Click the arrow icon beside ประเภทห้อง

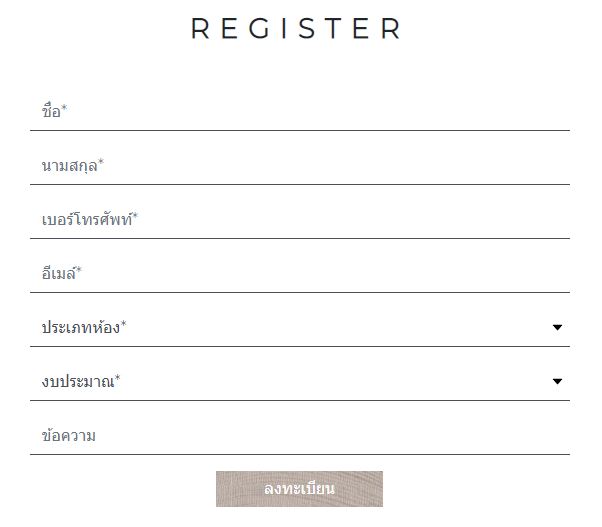click(x=557, y=328)
